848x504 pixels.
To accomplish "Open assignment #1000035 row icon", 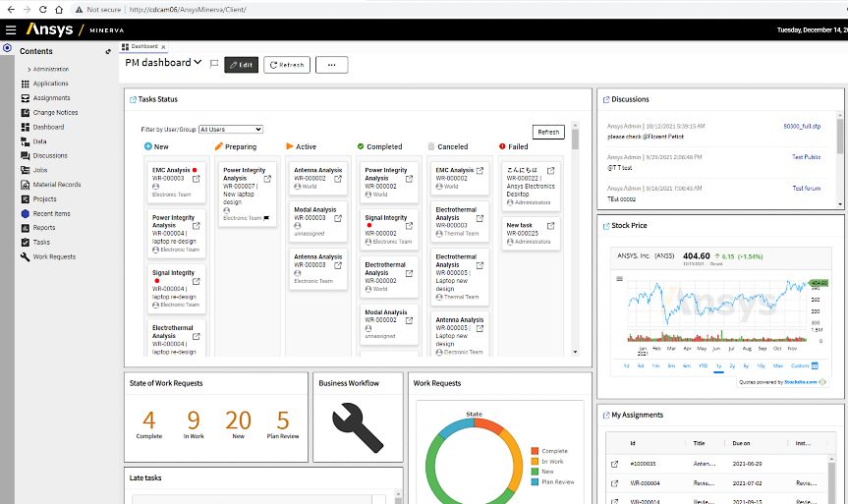I will [614, 464].
